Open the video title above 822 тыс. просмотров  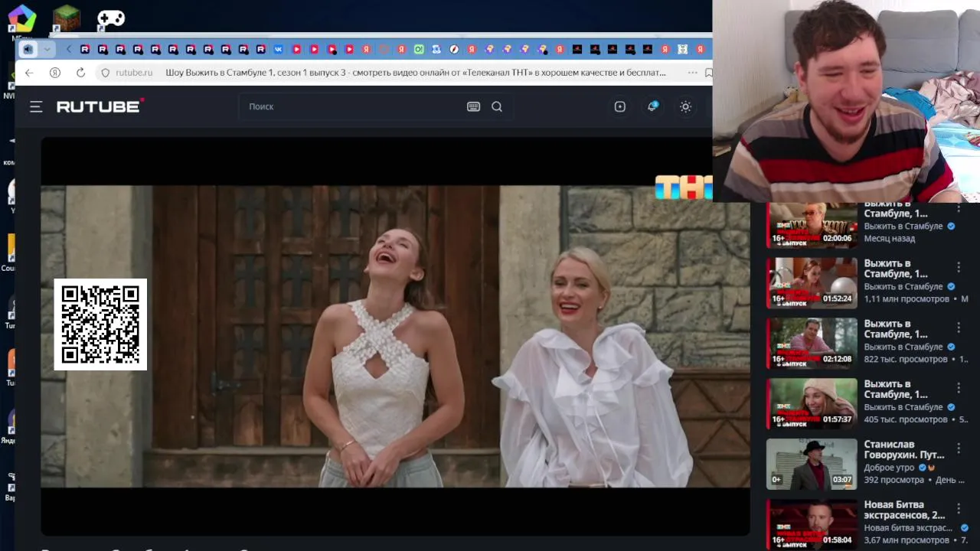[896, 329]
